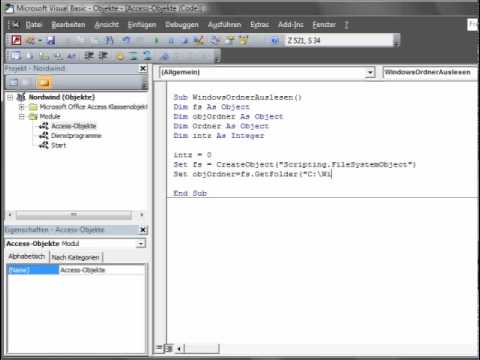Open the standard toolbar options overflow arrow
Image resolution: width=480 pixels, height=360 pixels.
tap(396, 41)
